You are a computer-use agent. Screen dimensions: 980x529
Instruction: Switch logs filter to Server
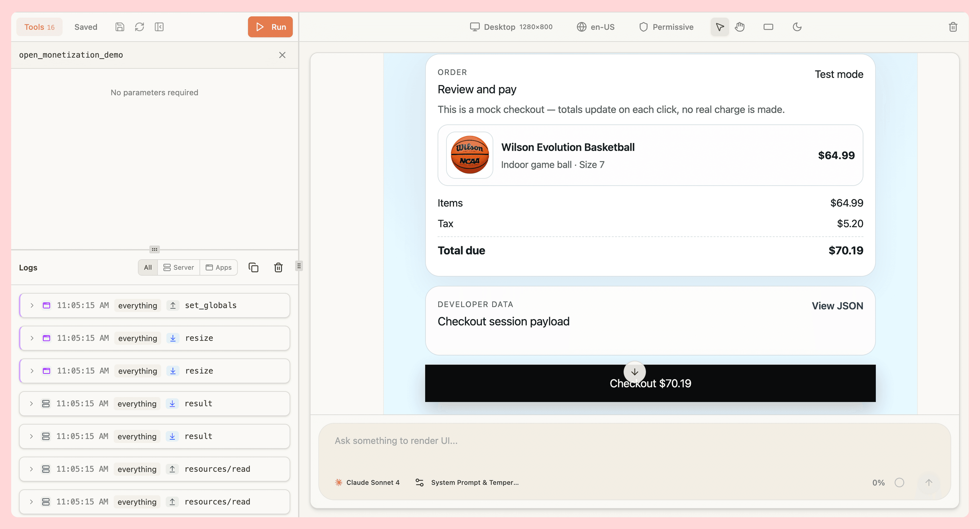click(178, 267)
